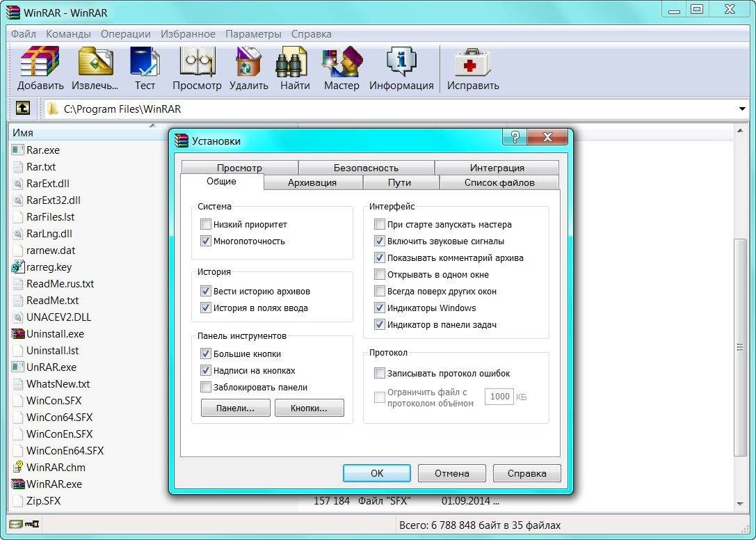756x540 pixels.
Task: Enable Записывать протокол ошибок checkbox
Action: click(x=380, y=373)
